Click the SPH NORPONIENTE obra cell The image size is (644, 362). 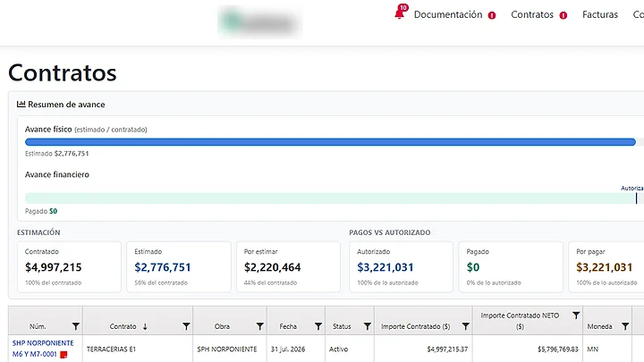[x=230, y=349]
